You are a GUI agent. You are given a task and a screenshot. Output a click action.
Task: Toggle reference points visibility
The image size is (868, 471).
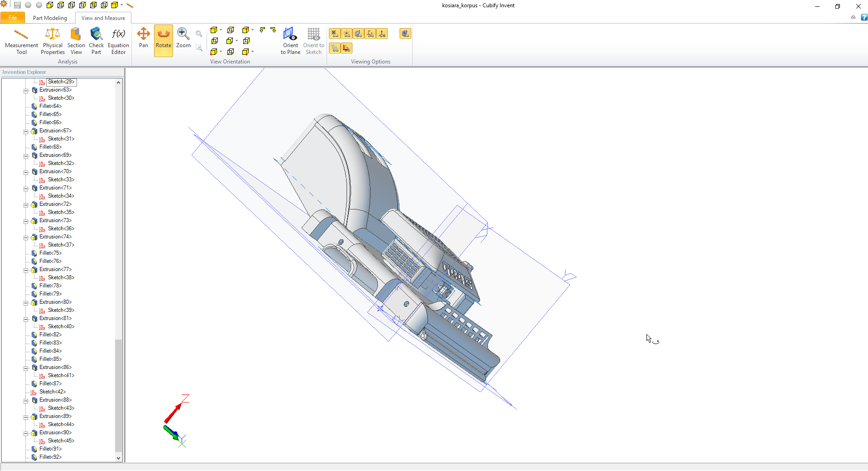[x=335, y=34]
